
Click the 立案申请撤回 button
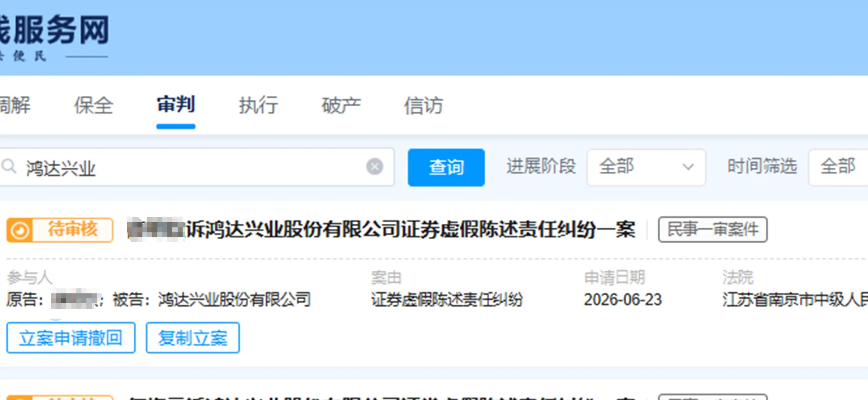coord(71,338)
